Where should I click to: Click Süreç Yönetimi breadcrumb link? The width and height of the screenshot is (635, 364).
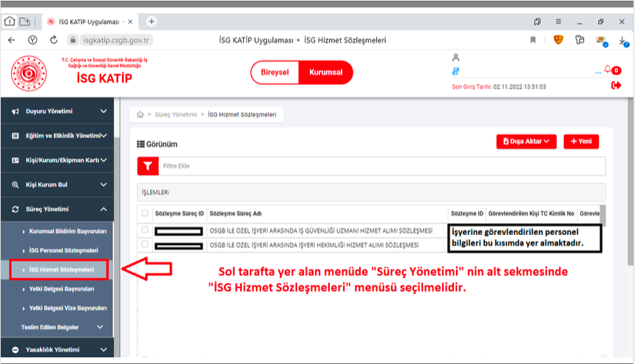[176, 115]
